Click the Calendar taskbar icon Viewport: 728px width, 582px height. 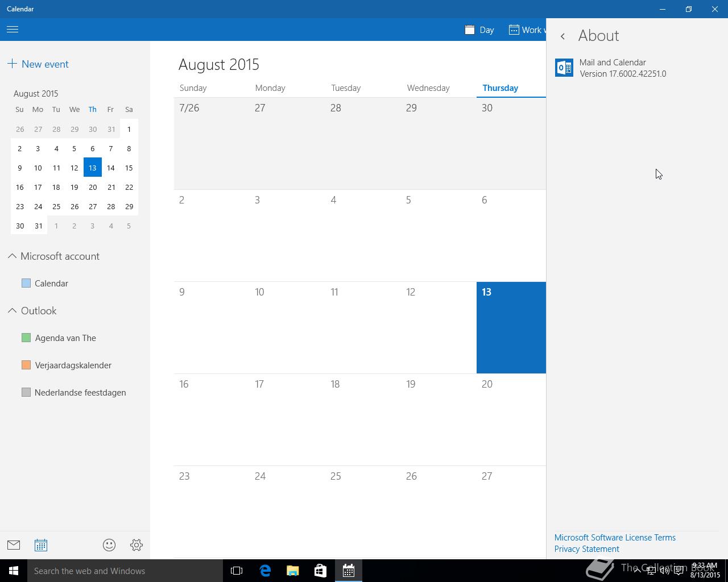tap(349, 571)
